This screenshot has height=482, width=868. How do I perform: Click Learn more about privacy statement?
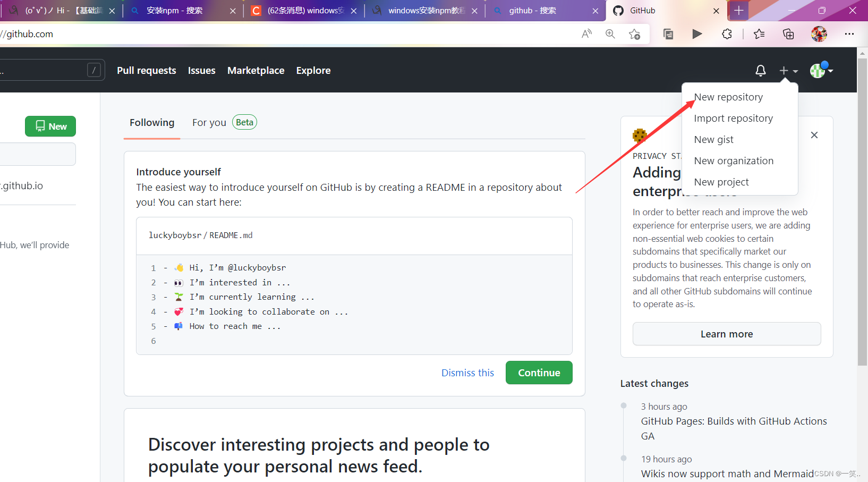[727, 334]
